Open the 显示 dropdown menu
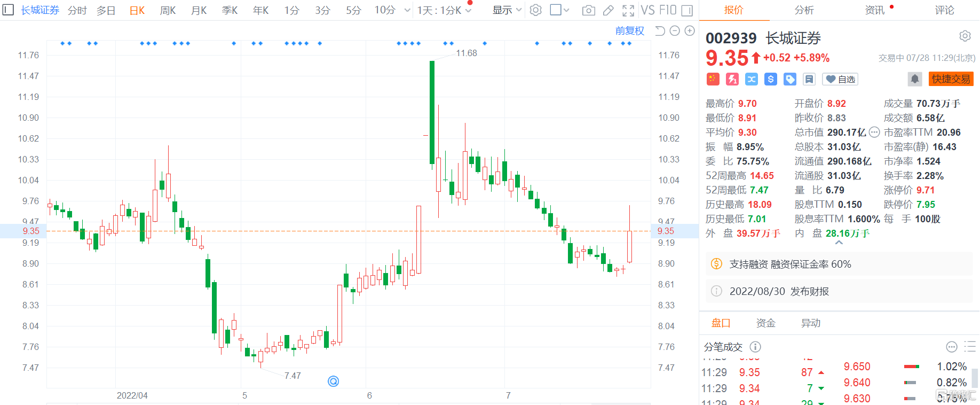 click(507, 10)
